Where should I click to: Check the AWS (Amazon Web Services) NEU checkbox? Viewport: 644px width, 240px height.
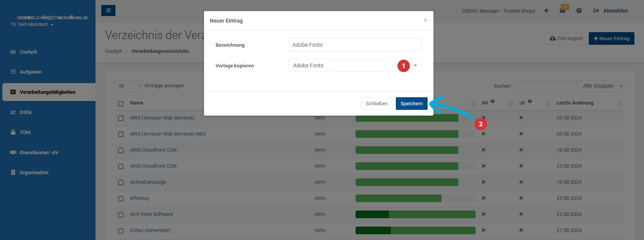point(121,134)
